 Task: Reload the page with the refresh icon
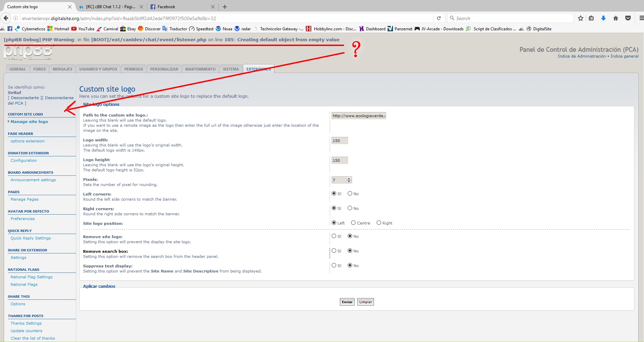439,18
